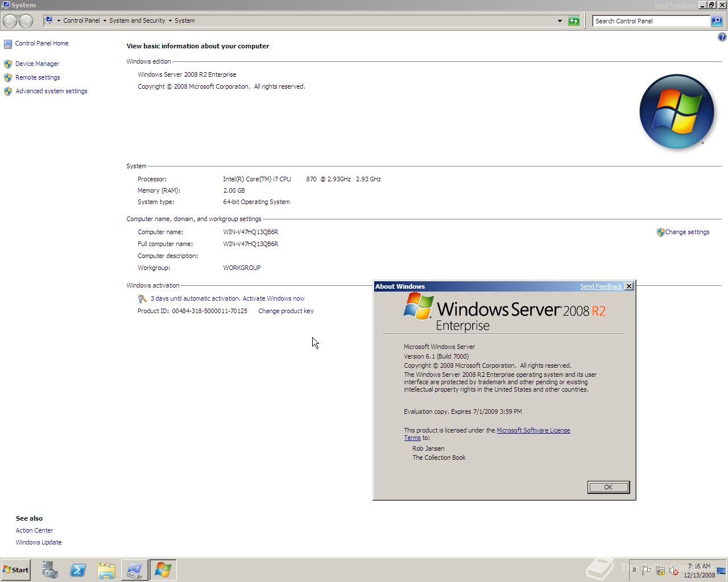The image size is (728, 582).
Task: Select the System breadcrumb
Action: point(185,20)
